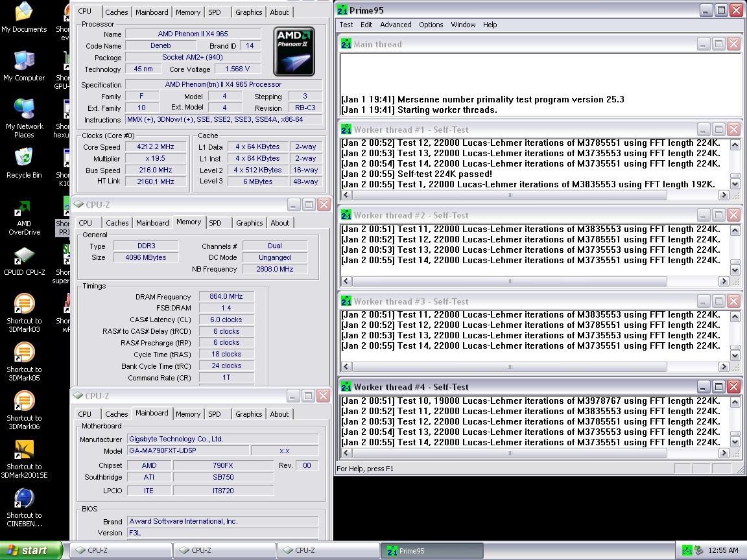Switch to Prime95 taskbar button
This screenshot has width=747, height=560.
(x=432, y=550)
